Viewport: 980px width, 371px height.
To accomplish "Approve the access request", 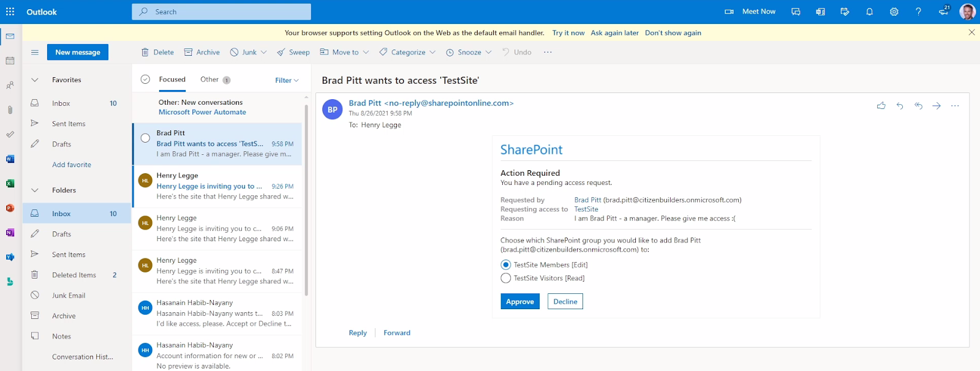I will [520, 301].
